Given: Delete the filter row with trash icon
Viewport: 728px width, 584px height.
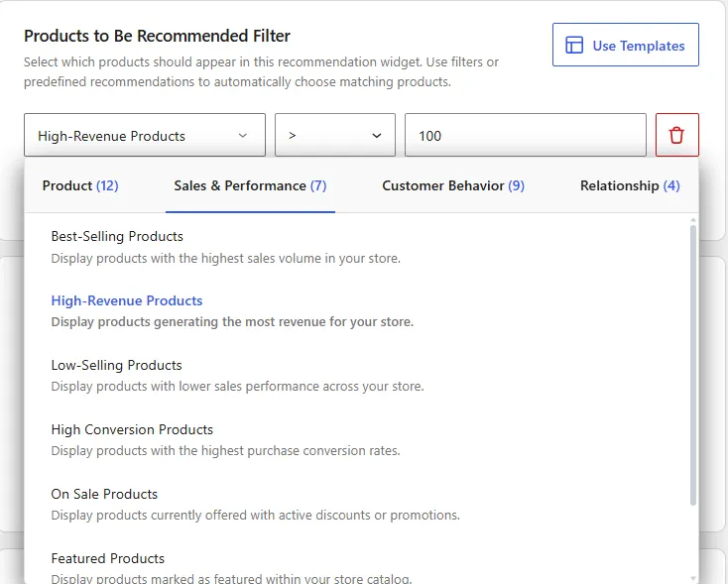Looking at the screenshot, I should pos(677,135).
